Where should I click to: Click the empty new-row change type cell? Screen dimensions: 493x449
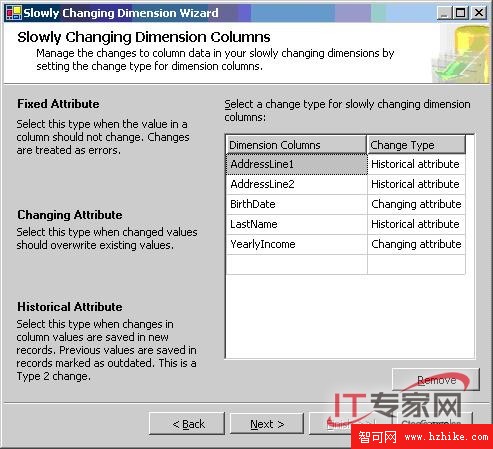pos(416,264)
